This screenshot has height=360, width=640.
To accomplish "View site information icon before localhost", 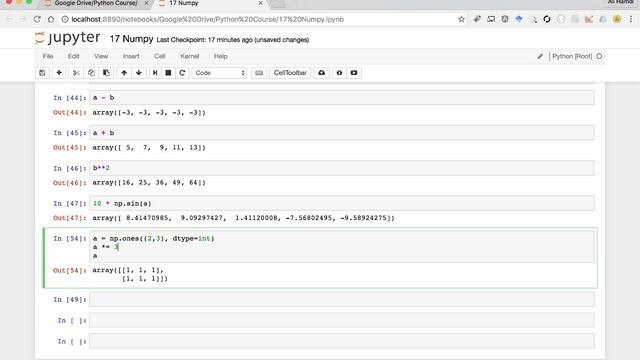I will pyautogui.click(x=64, y=19).
